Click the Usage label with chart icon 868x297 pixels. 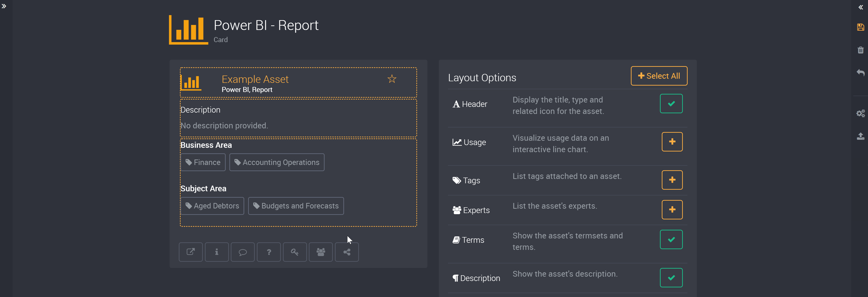tap(469, 142)
